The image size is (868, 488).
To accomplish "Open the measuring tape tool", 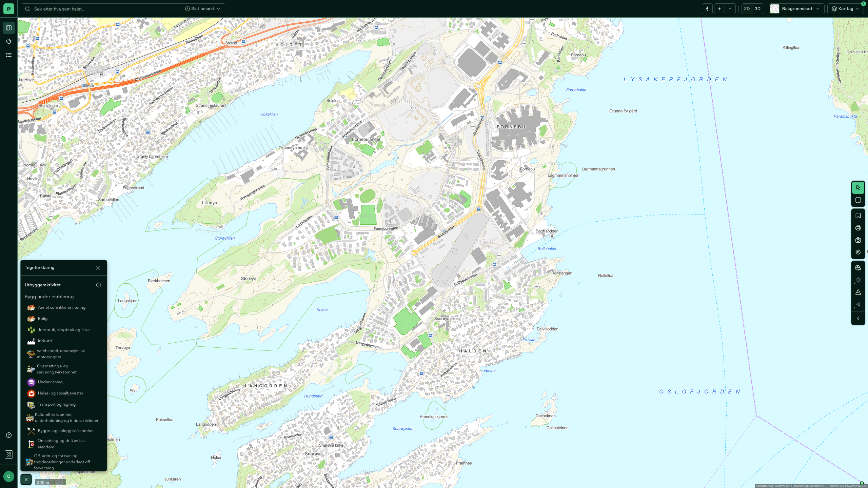I will (858, 268).
